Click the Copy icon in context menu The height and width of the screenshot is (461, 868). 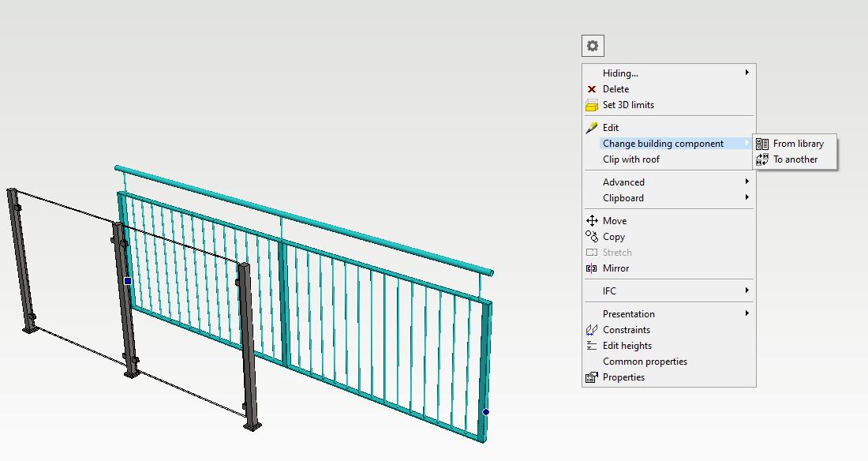(592, 236)
